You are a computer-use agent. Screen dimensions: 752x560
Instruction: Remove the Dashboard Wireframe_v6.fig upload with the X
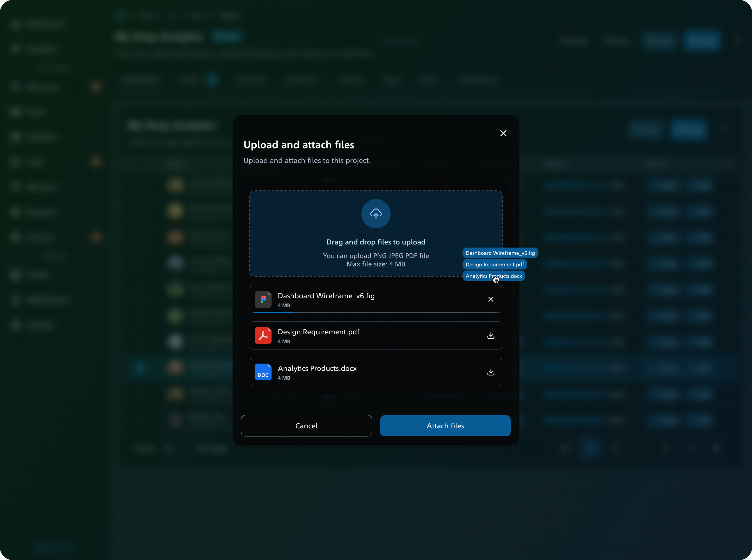tap(491, 299)
